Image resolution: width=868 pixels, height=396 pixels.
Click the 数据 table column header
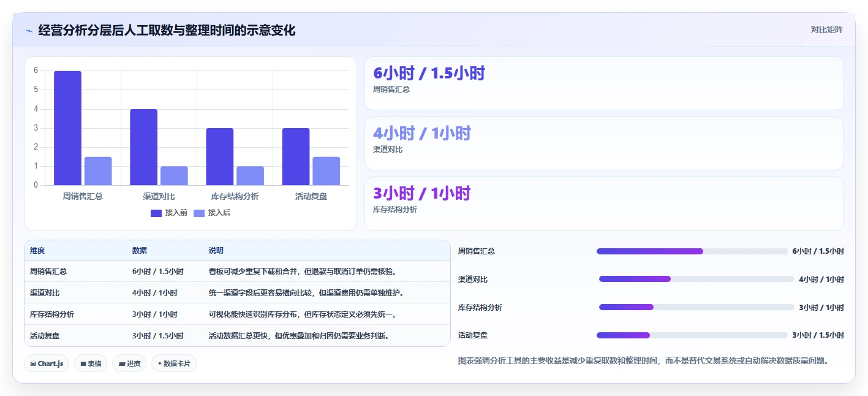[x=140, y=251]
